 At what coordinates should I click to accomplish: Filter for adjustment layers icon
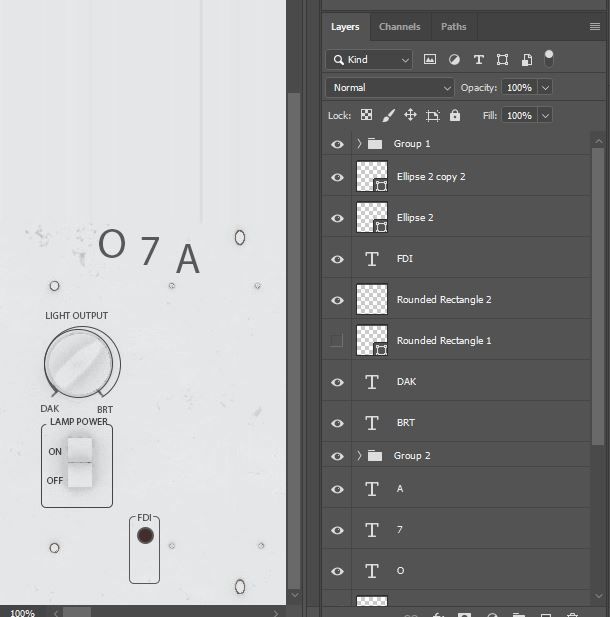tap(454, 59)
